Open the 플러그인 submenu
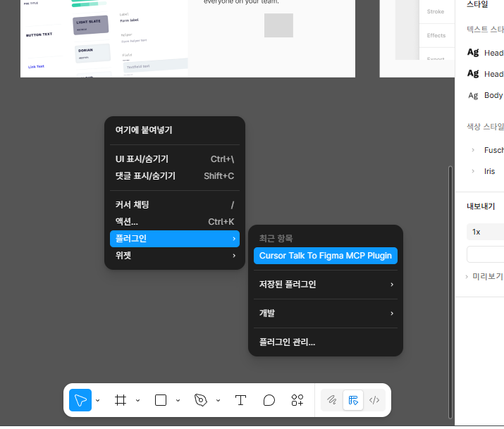Image resolution: width=504 pixels, height=429 pixels. [x=175, y=239]
